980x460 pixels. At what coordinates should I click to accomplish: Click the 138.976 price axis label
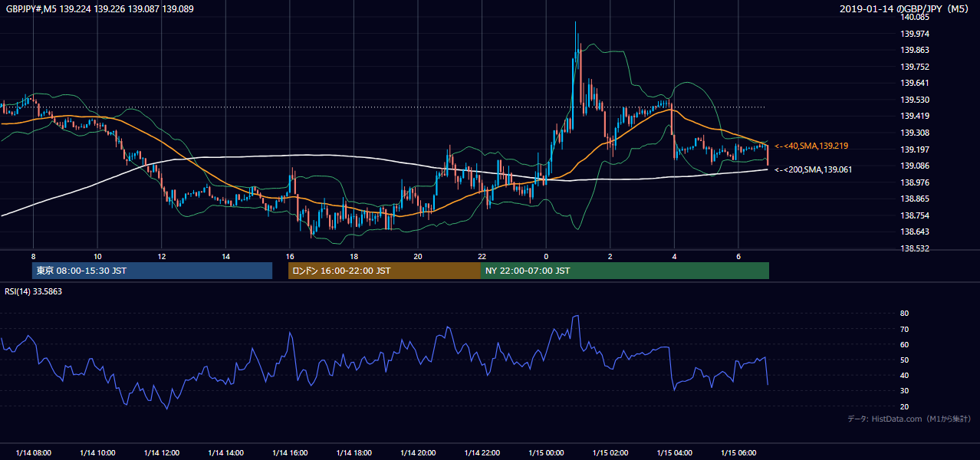pyautogui.click(x=916, y=182)
